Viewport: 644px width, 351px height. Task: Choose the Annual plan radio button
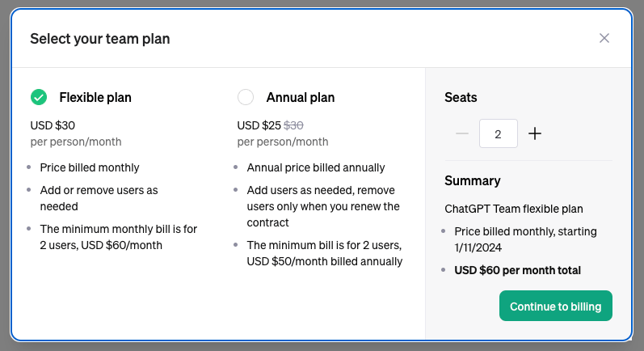point(246,97)
